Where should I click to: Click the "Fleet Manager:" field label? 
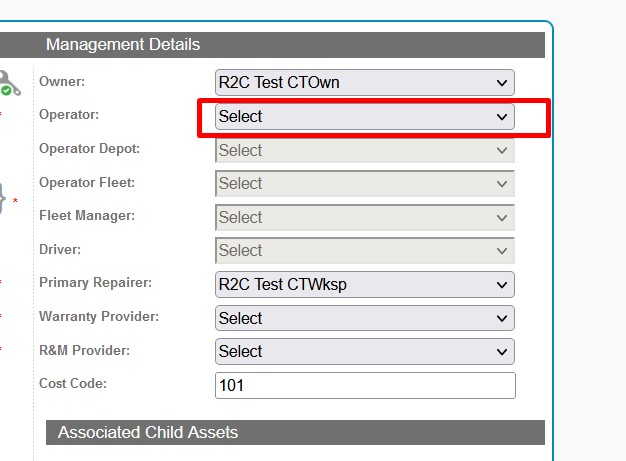[87, 216]
